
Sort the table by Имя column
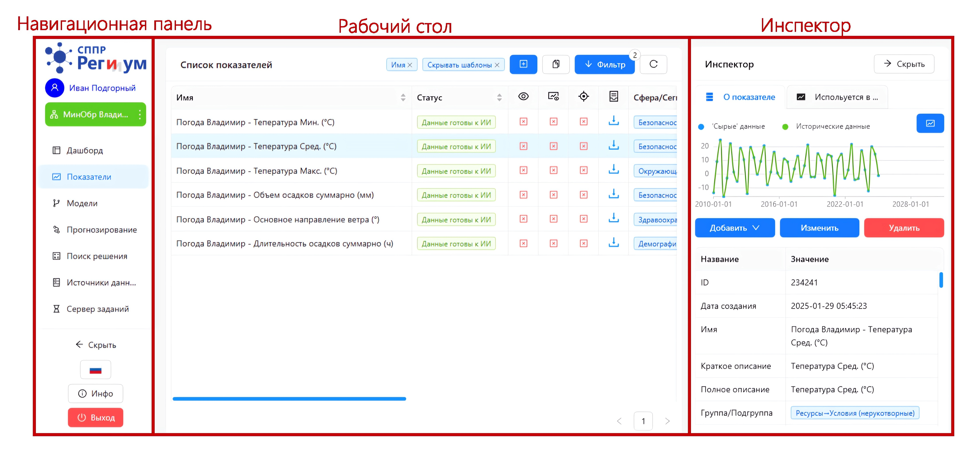pyautogui.click(x=403, y=98)
